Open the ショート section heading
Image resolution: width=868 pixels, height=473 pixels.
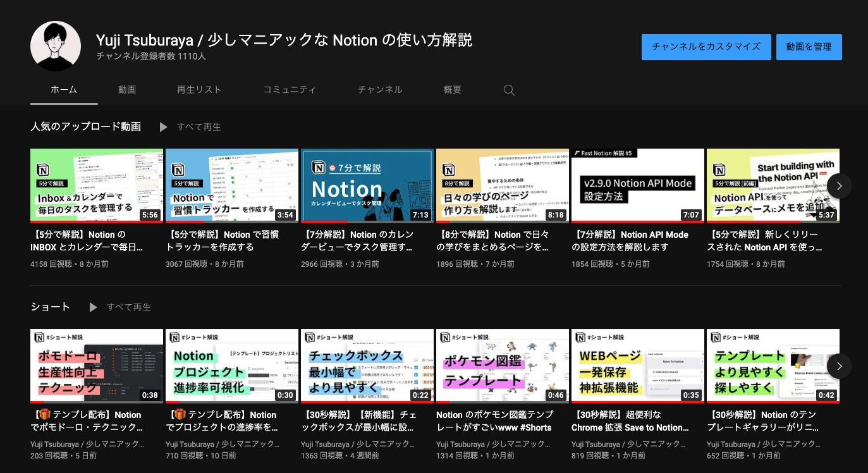(50, 307)
